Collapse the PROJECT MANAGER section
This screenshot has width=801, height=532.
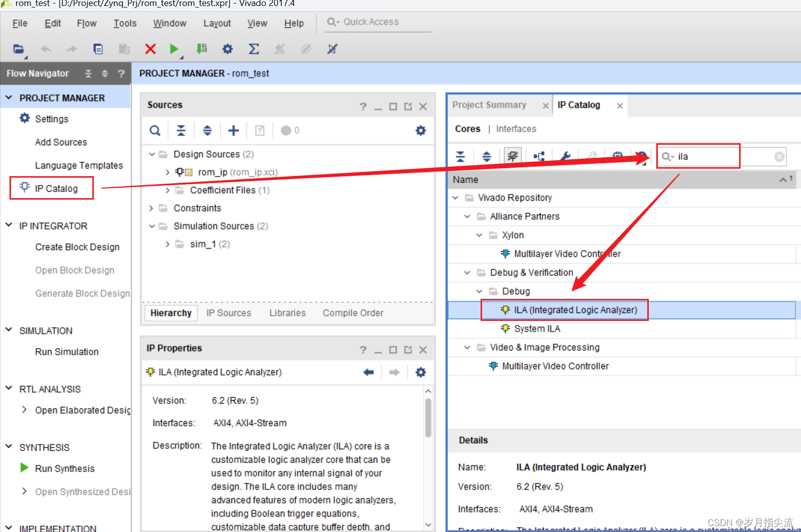click(9, 98)
